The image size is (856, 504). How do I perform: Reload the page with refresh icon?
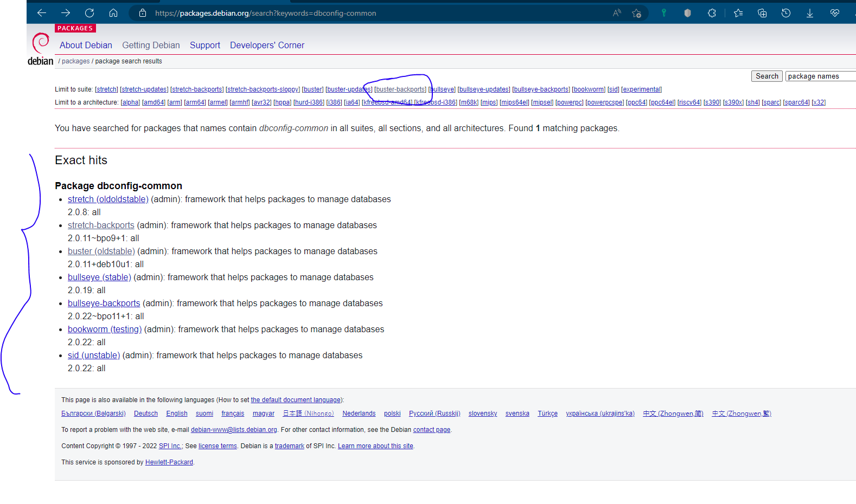[90, 13]
